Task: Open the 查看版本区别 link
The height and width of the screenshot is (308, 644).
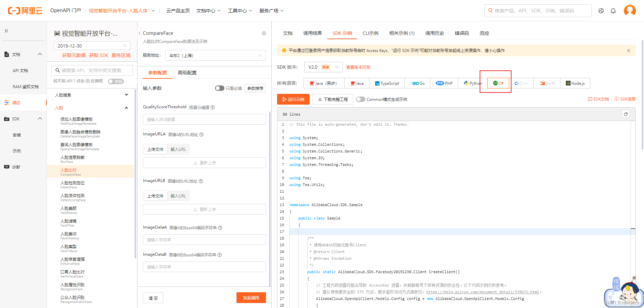Action: [x=358, y=67]
